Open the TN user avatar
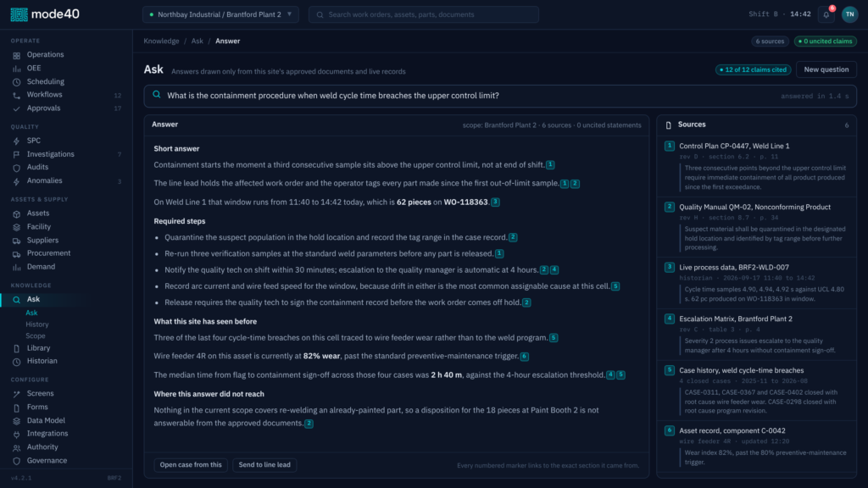The image size is (868, 488). 849,14
